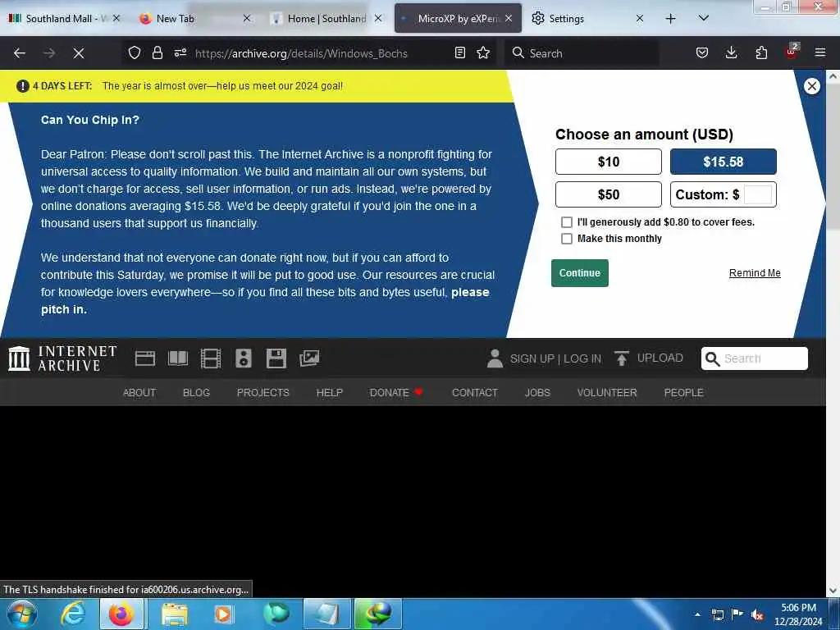Open the JOBS menu item
The height and width of the screenshot is (630, 840).
coord(537,393)
